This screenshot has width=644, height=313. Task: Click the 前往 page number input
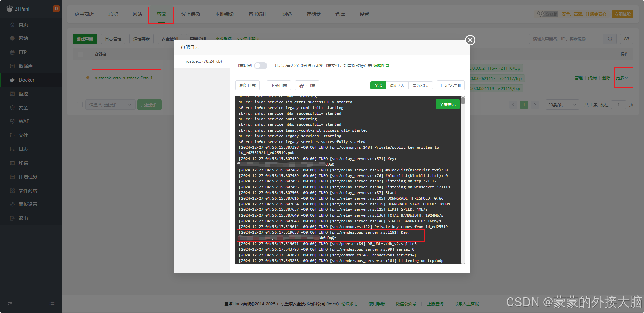coord(619,105)
